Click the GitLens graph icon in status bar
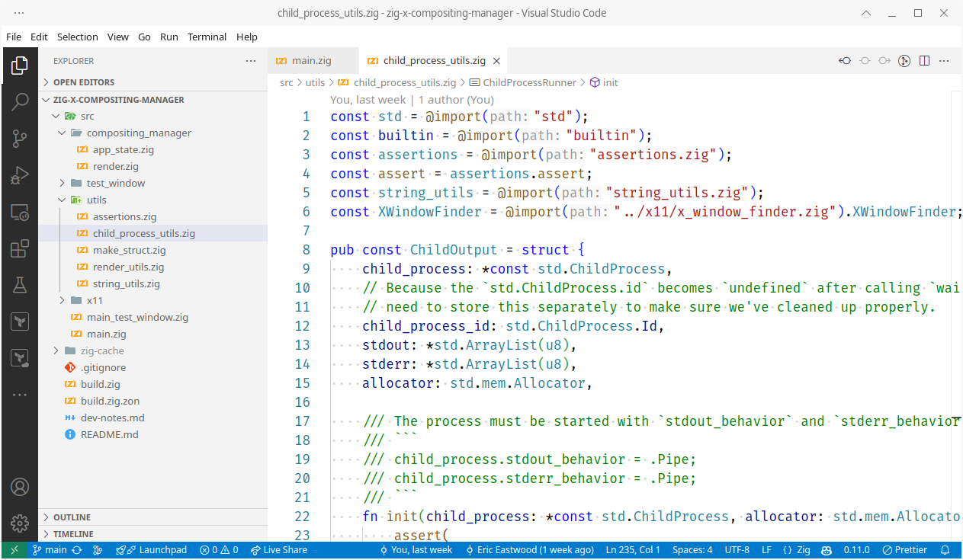Image resolution: width=963 pixels, height=560 pixels. pos(97,550)
